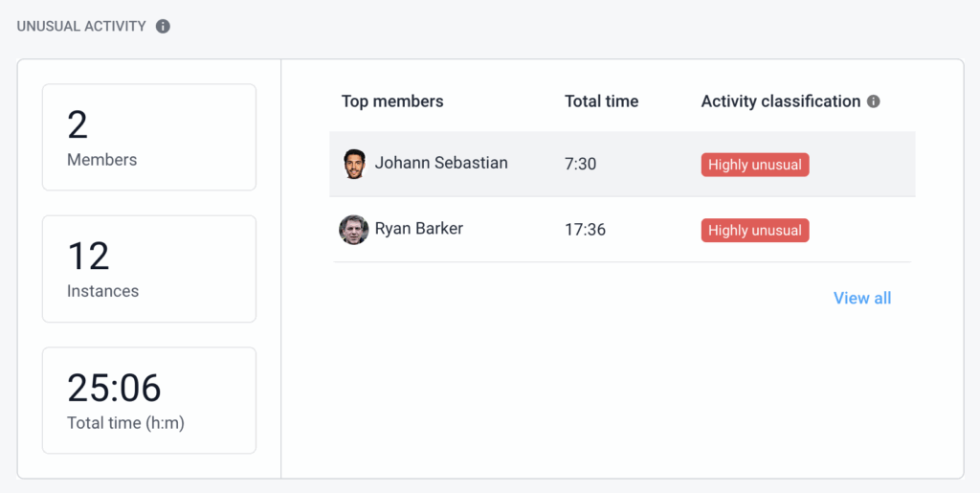Image resolution: width=980 pixels, height=493 pixels.
Task: Click info icon next to Activity classification
Action: pyautogui.click(x=874, y=101)
